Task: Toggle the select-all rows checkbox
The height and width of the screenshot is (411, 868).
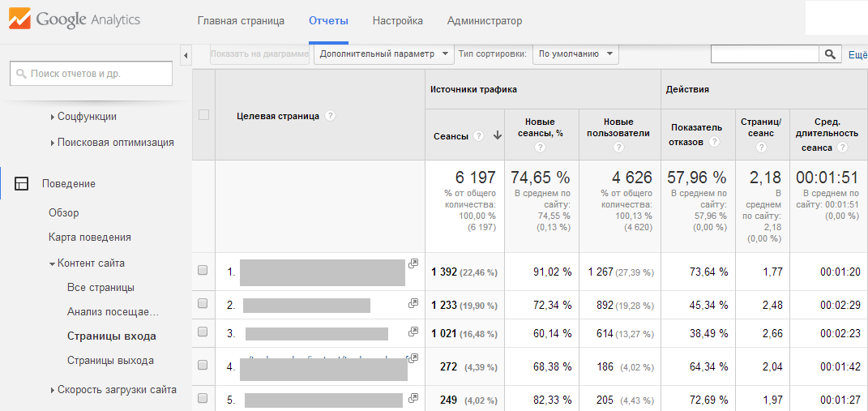Action: (203, 115)
